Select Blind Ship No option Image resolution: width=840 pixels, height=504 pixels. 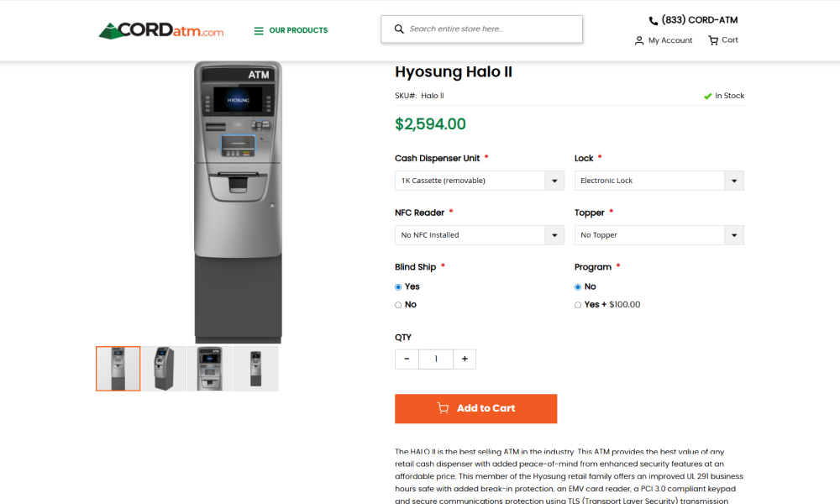click(399, 305)
